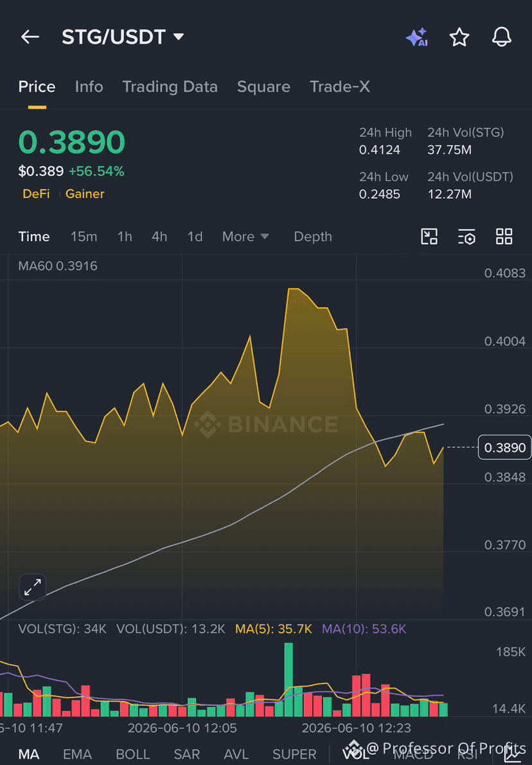Open chart indicator settings icon
Image resolution: width=532 pixels, height=765 pixels.
point(466,237)
